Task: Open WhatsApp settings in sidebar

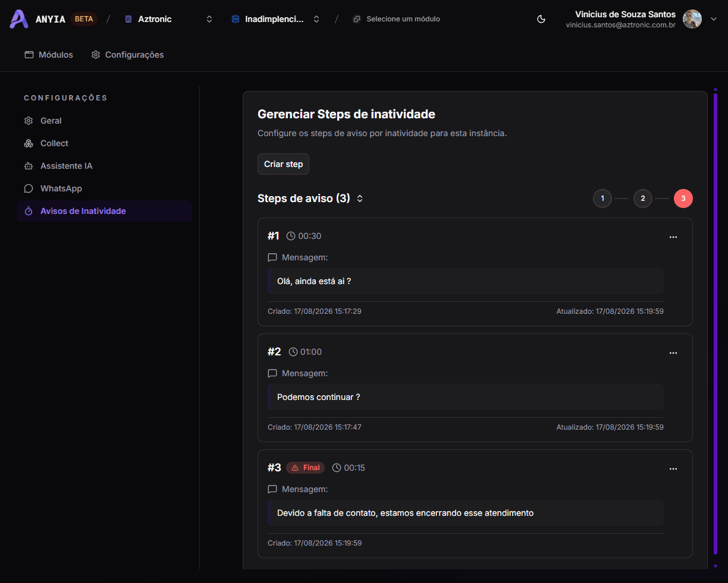Action: (x=104, y=188)
